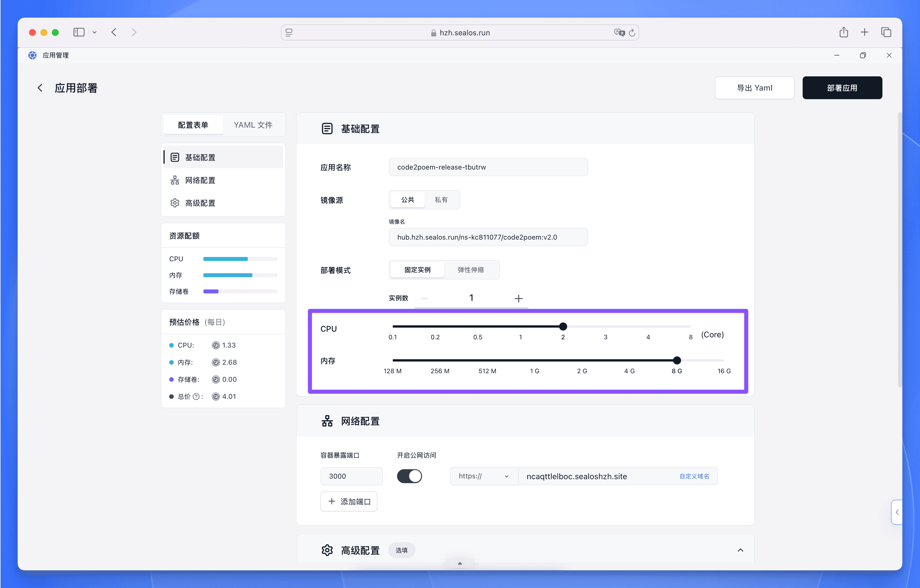The image size is (920, 588).
Task: Click the 实例数 value 1
Action: tap(471, 298)
